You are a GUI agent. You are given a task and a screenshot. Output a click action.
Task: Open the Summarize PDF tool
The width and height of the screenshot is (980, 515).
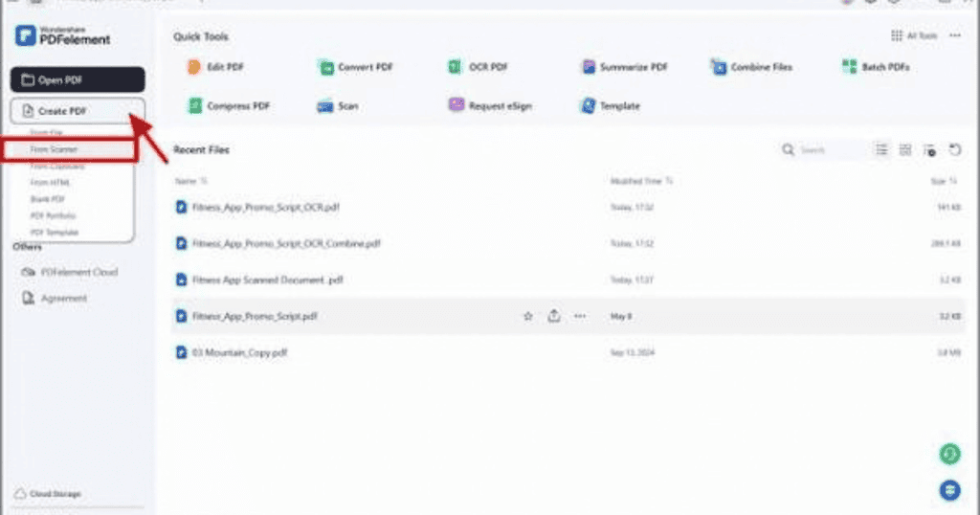(624, 67)
